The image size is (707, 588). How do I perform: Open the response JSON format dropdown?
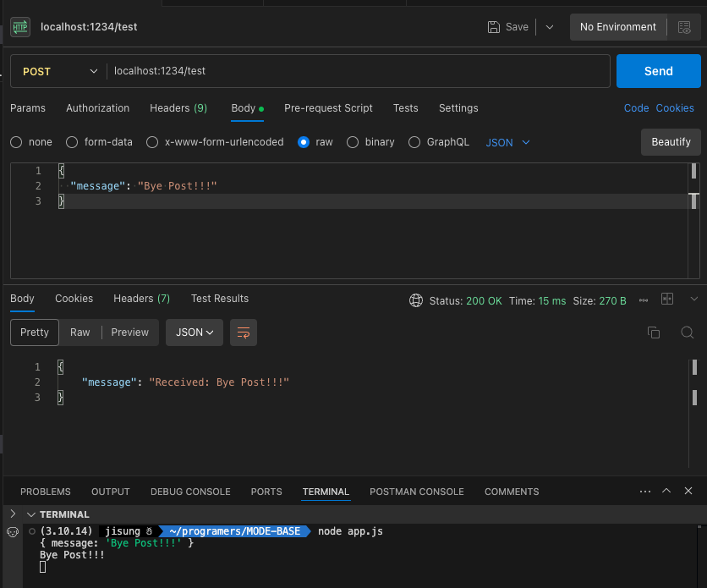[195, 332]
